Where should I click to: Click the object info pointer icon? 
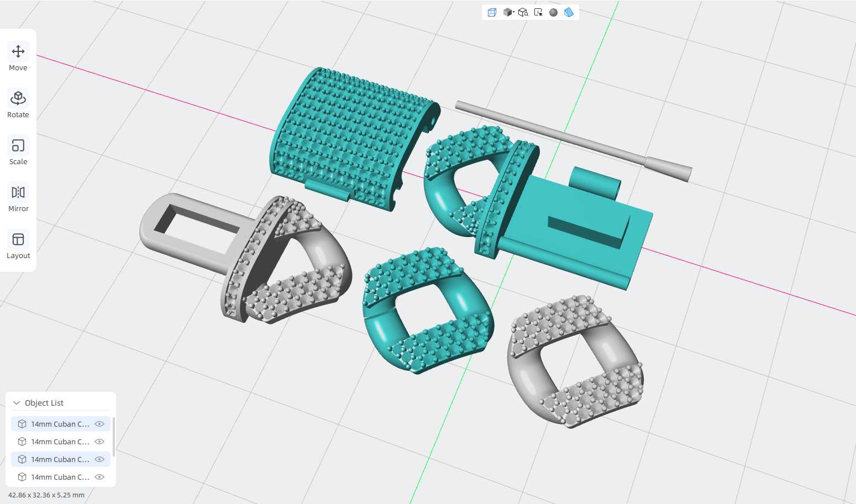pyautogui.click(x=538, y=12)
